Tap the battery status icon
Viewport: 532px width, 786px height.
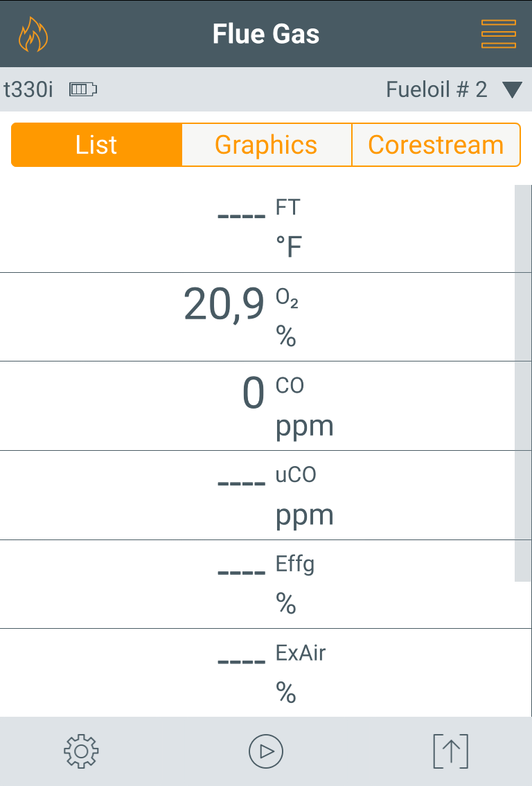pos(83,89)
